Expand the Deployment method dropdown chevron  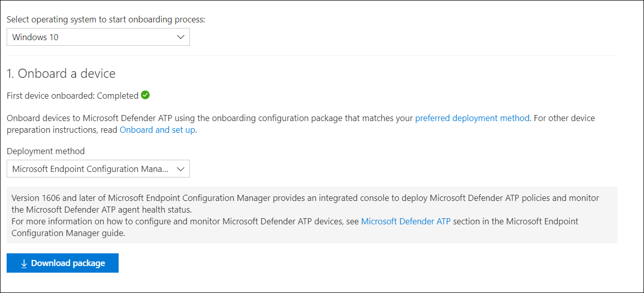pyautogui.click(x=180, y=169)
